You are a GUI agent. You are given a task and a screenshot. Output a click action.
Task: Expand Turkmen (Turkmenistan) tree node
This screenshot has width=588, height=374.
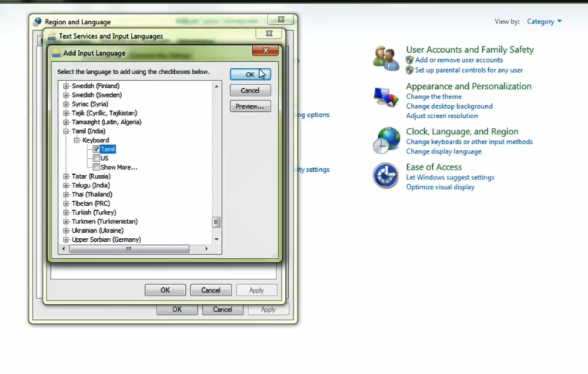point(66,221)
